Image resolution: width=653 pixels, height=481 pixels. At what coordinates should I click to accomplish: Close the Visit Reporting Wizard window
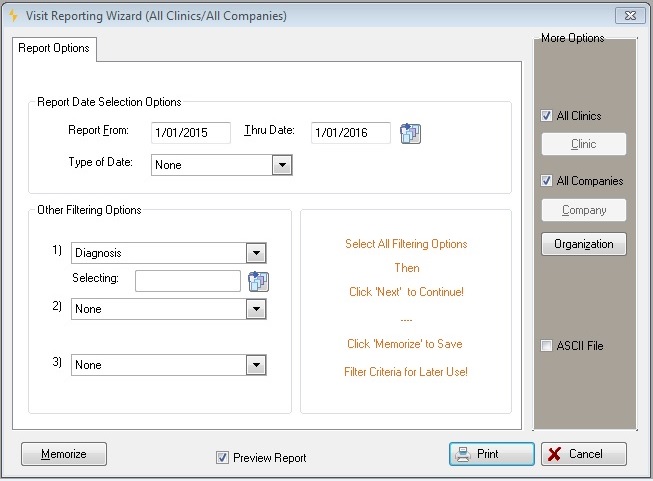[630, 15]
